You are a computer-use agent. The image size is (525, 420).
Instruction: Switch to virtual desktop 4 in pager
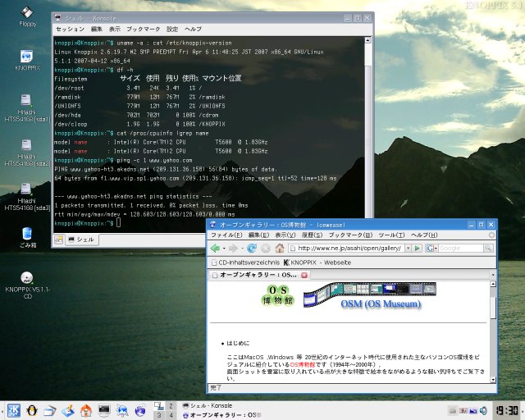(x=171, y=415)
